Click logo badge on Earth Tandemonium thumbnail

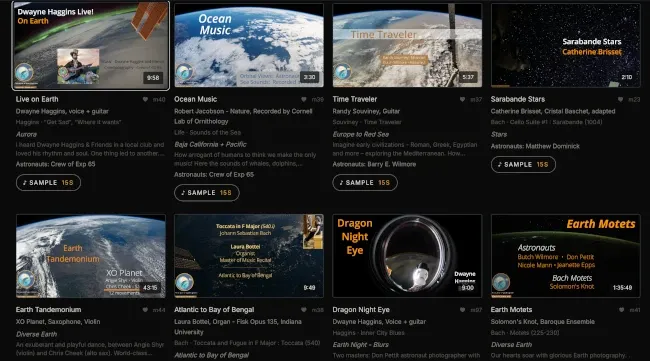click(26, 280)
